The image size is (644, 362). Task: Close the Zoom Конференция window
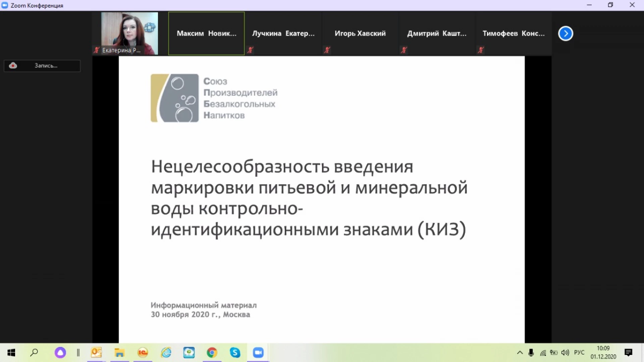(632, 5)
